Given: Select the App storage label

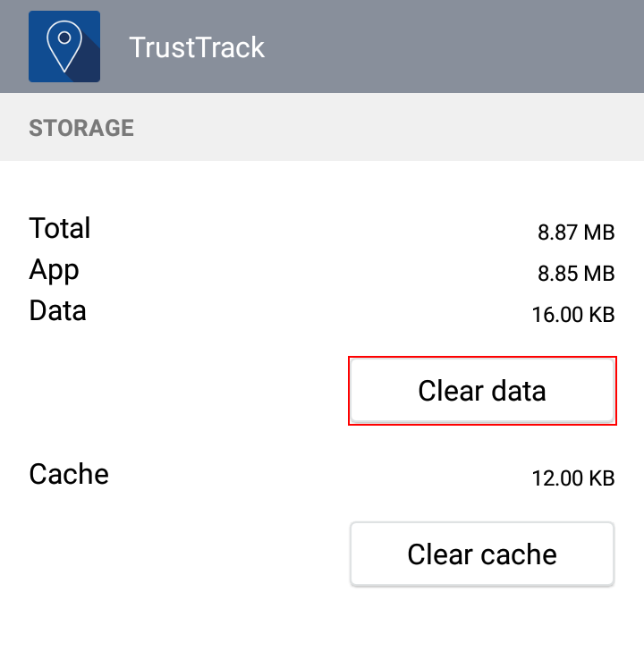Looking at the screenshot, I should coord(55,269).
